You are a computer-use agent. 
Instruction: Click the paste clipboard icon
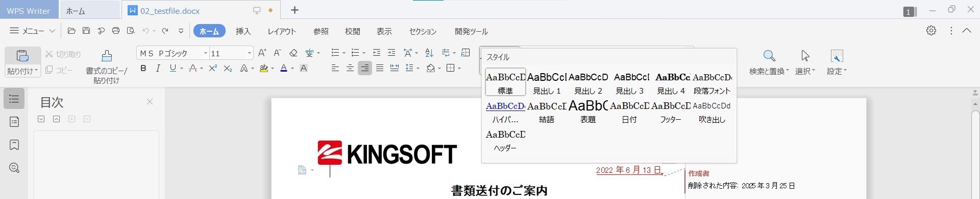click(x=22, y=56)
